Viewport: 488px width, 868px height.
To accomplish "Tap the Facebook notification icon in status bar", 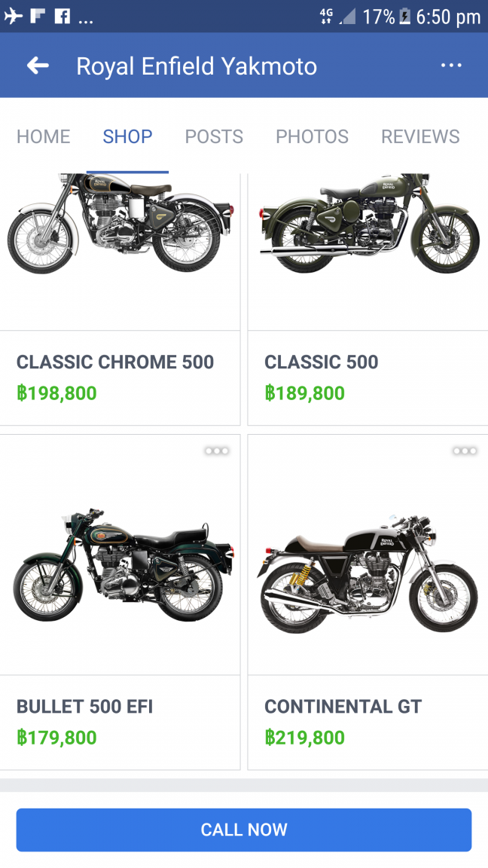I will [63, 17].
